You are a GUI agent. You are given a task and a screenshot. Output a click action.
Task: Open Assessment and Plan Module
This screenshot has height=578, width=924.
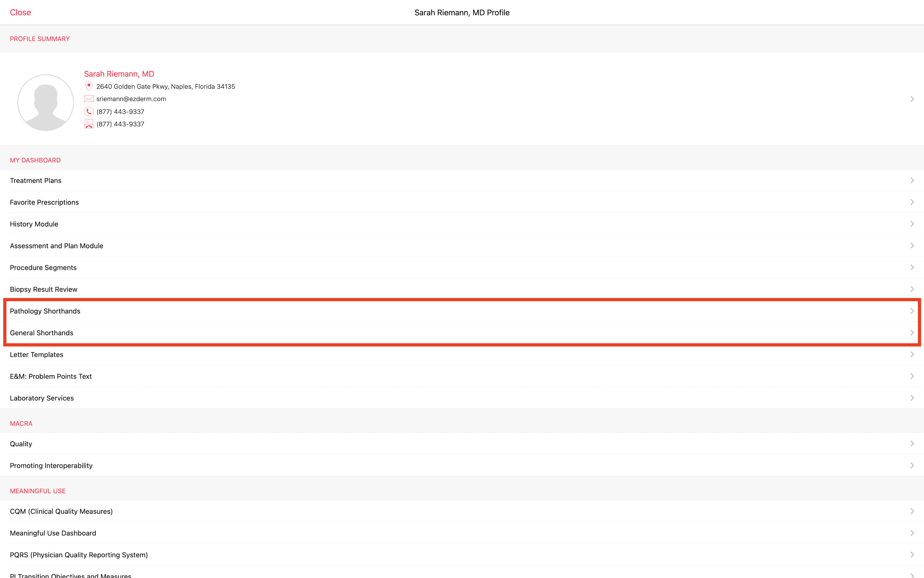462,246
